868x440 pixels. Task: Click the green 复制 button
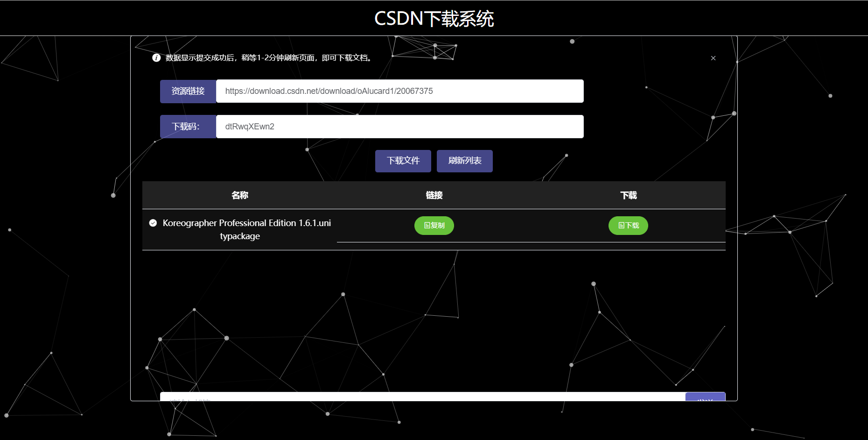click(x=434, y=226)
